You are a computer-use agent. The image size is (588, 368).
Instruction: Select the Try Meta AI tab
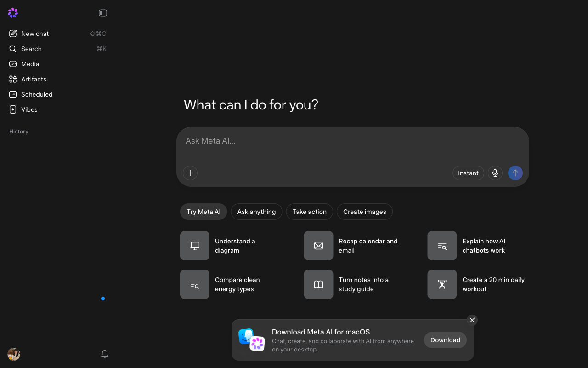click(x=204, y=212)
